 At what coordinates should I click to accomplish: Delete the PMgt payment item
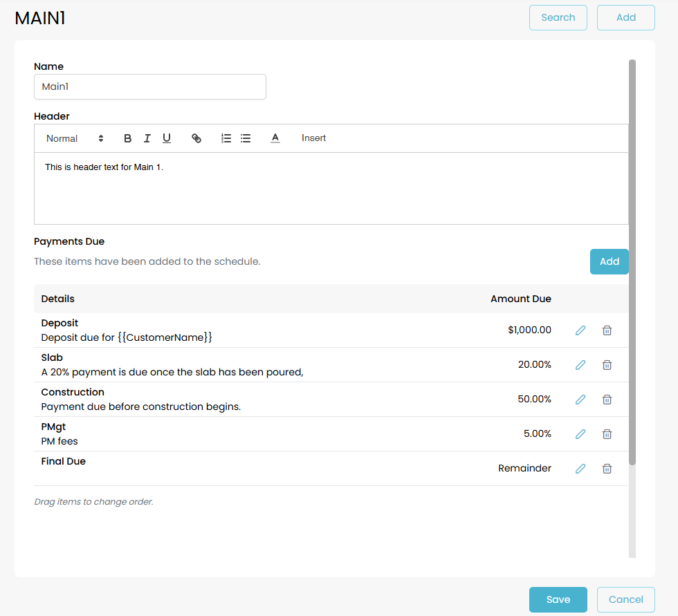pyautogui.click(x=607, y=434)
